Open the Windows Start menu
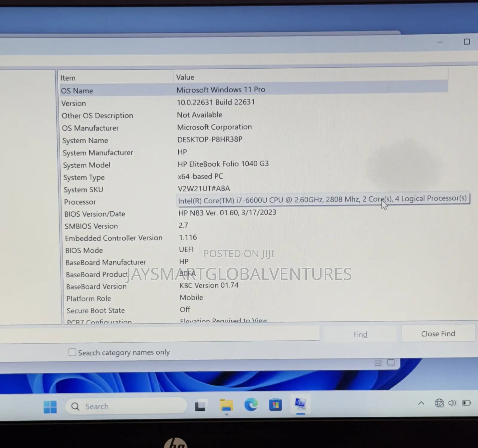Viewport: 478px width, 448px height. [x=50, y=407]
